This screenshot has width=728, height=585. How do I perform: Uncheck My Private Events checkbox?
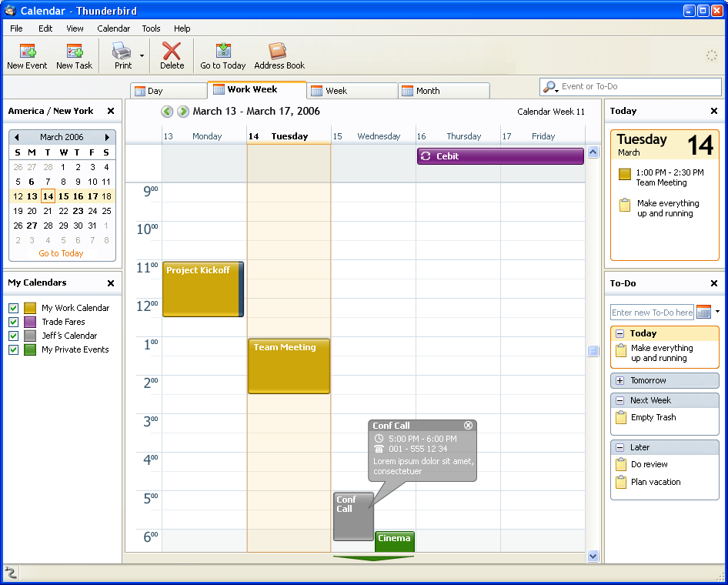(13, 349)
